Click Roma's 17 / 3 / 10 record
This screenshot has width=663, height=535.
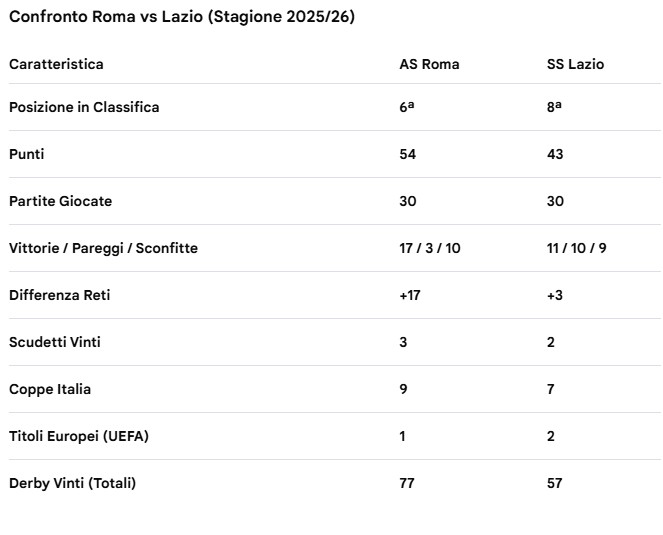tap(429, 248)
